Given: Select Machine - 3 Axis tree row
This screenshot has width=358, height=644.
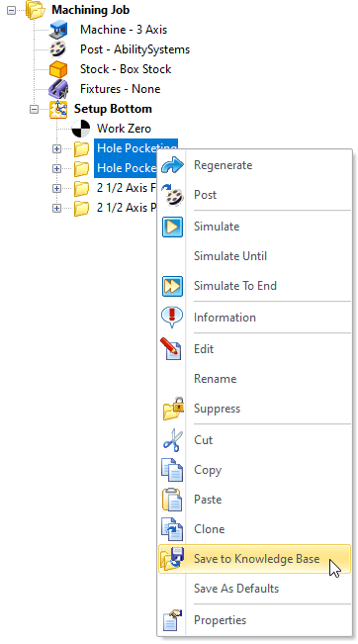Looking at the screenshot, I should (124, 30).
